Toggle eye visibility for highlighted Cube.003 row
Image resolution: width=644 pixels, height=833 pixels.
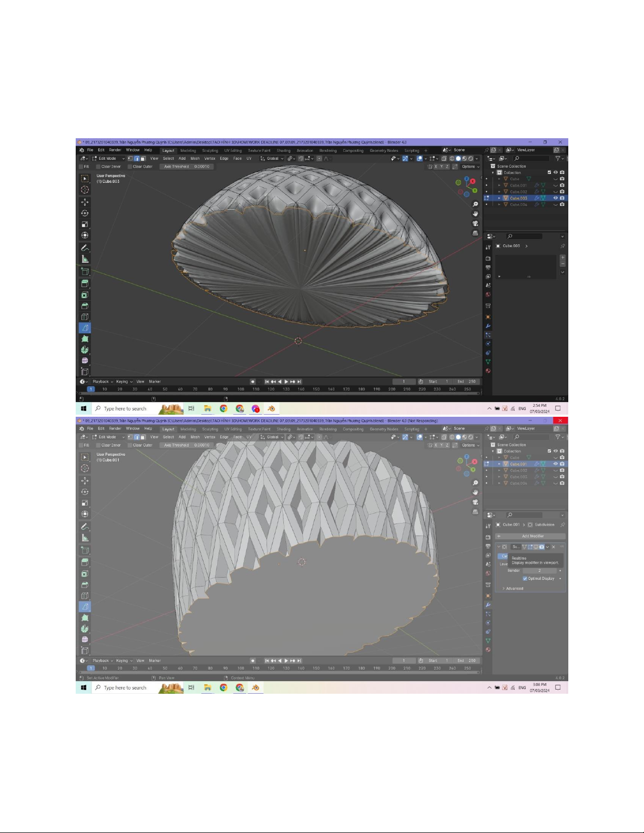point(555,198)
